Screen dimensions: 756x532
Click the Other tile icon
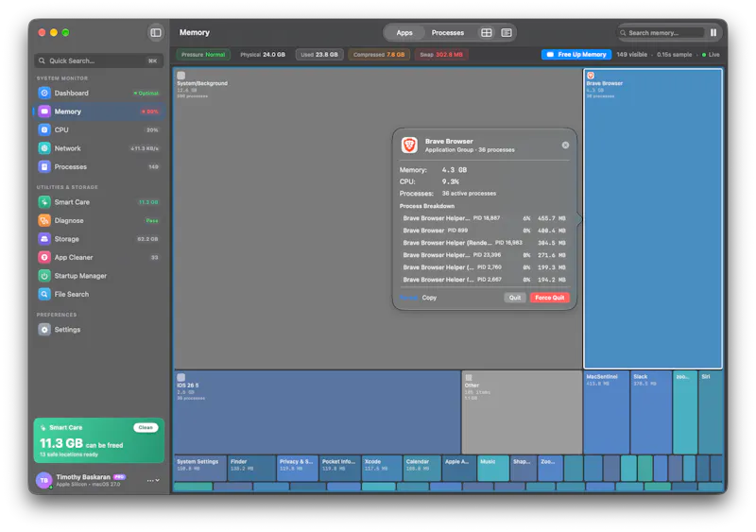pos(469,377)
